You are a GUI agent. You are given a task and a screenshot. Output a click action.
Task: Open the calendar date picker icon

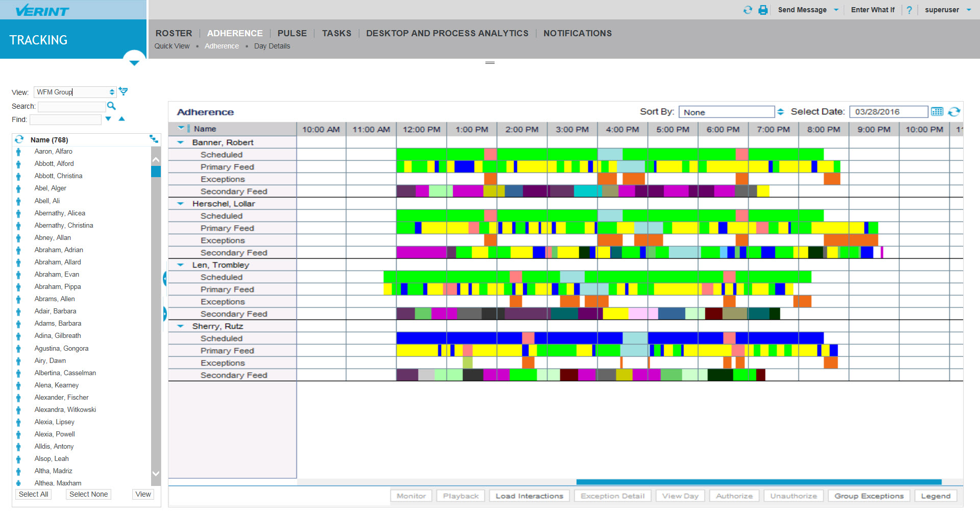(x=937, y=112)
